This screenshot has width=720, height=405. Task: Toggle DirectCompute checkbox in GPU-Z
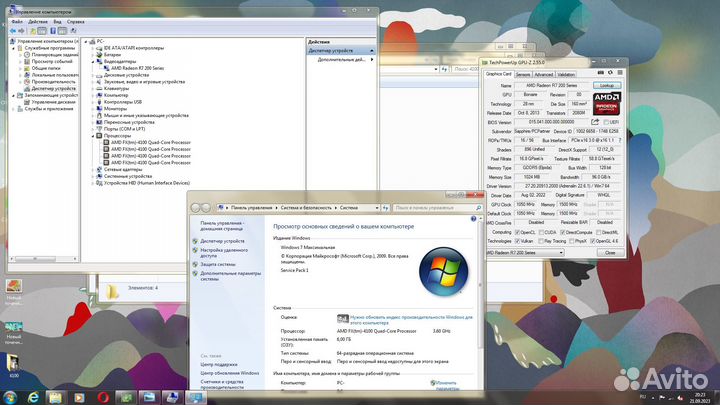562,232
